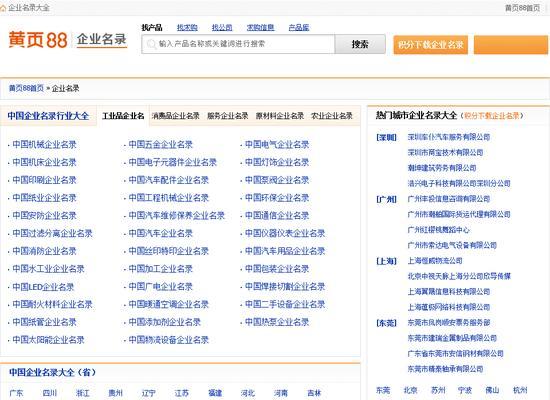Click the 浙江 province link

pos(83,393)
